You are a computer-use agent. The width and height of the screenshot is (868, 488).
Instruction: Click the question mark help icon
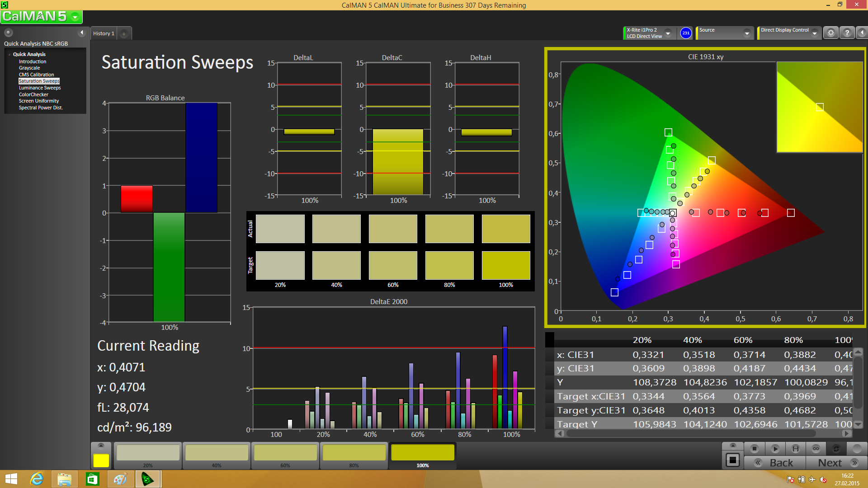pos(847,33)
